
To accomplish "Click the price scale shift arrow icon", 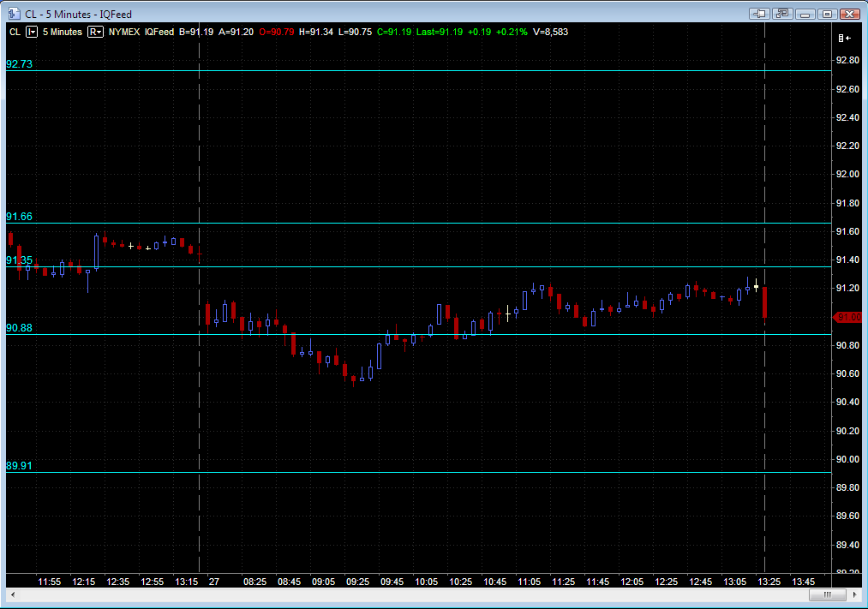I will click(x=844, y=39).
